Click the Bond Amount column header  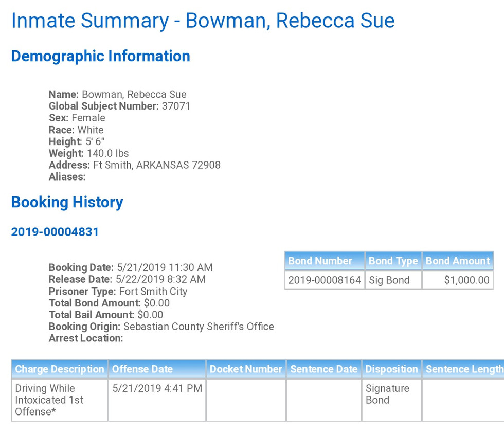coord(457,261)
